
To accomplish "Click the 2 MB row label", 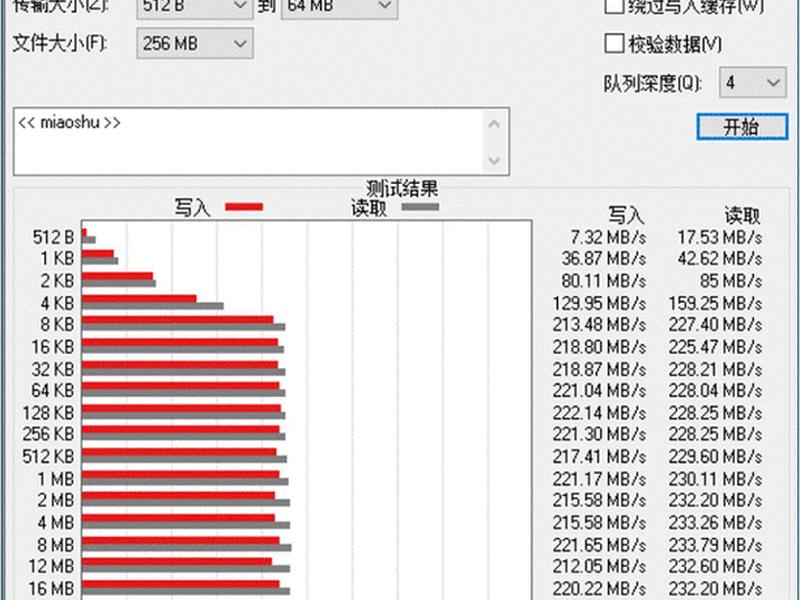I will point(56,501).
